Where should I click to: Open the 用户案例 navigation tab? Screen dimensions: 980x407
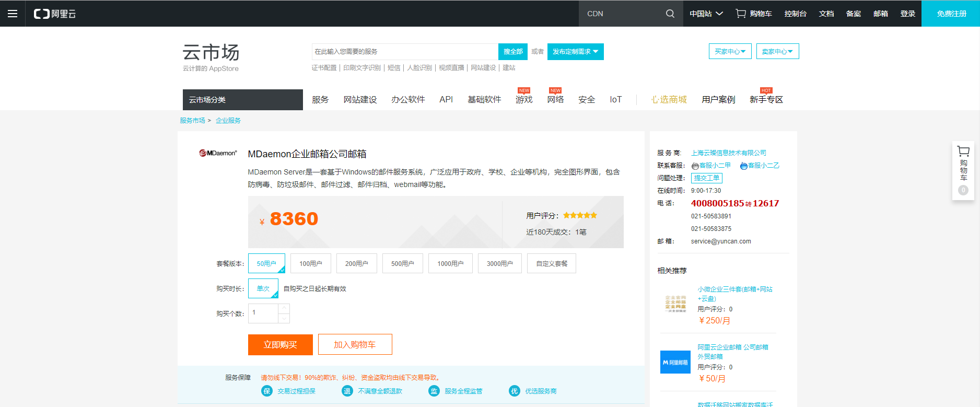coord(718,99)
